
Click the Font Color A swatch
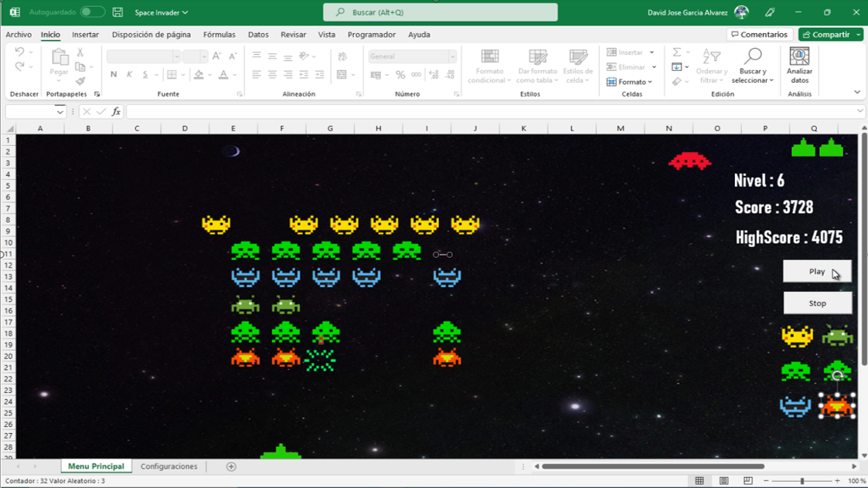223,75
